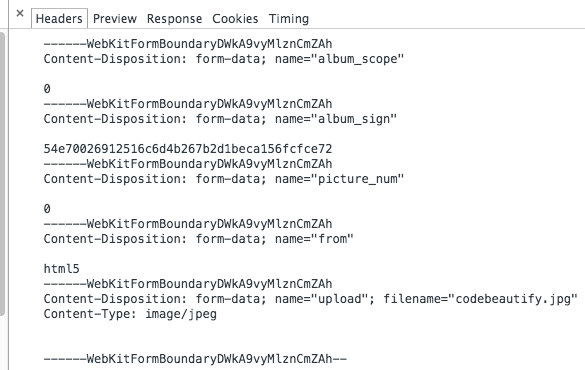Click the 0 value under picture_num

[x=47, y=209]
